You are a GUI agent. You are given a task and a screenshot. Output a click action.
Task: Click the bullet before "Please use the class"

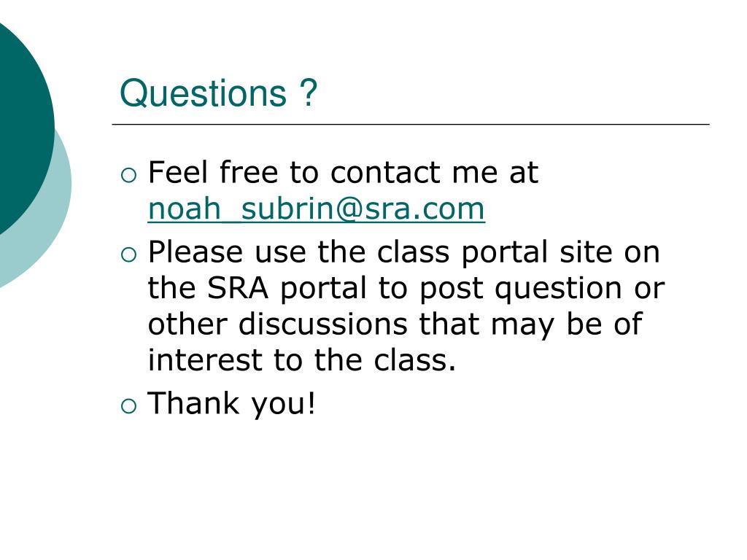[128, 255]
